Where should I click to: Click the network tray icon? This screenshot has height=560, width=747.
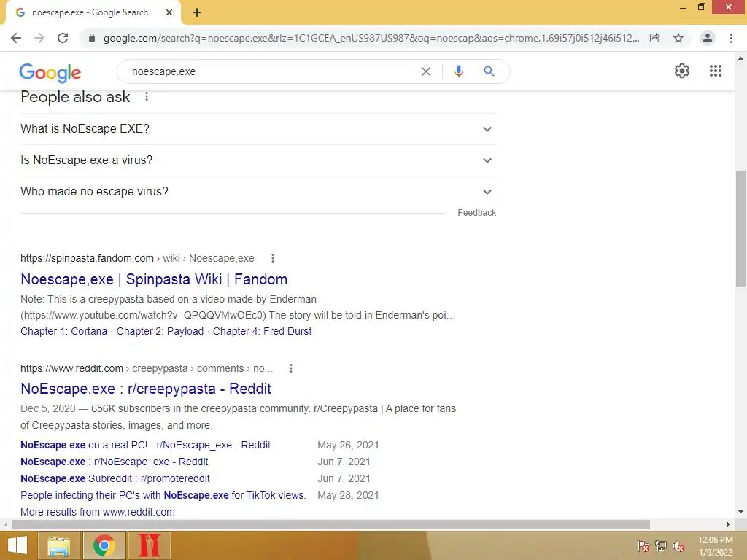(x=661, y=546)
